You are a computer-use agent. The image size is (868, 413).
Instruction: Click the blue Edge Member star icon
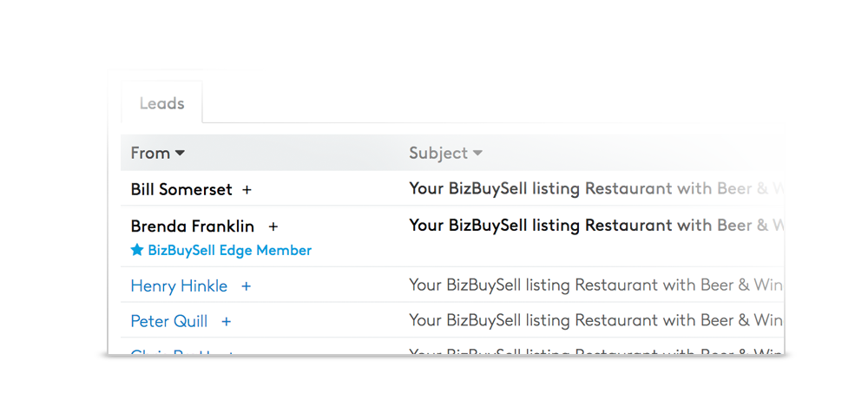[137, 251]
